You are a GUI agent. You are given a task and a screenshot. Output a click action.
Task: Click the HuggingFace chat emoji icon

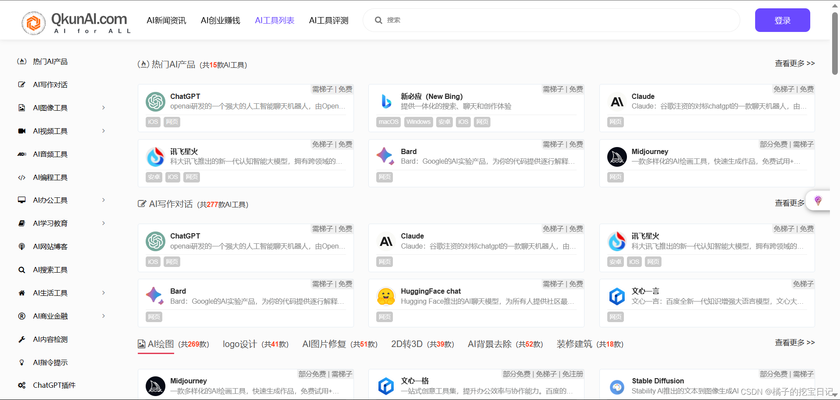386,296
